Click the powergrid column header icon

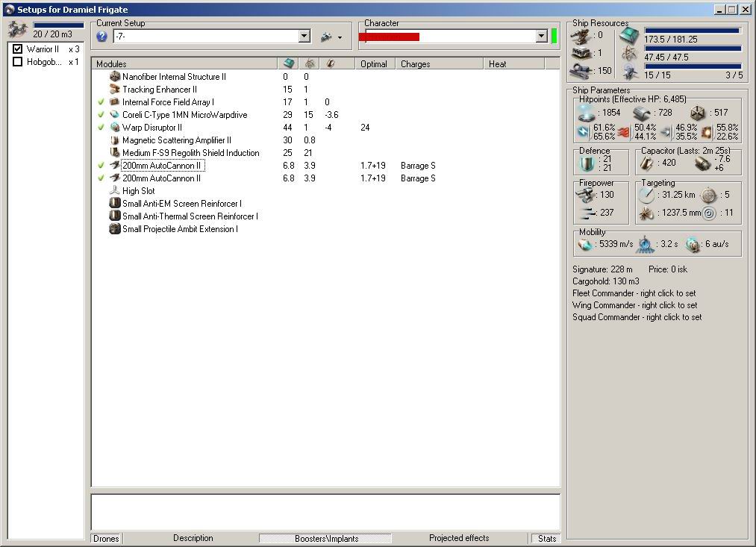310,63
